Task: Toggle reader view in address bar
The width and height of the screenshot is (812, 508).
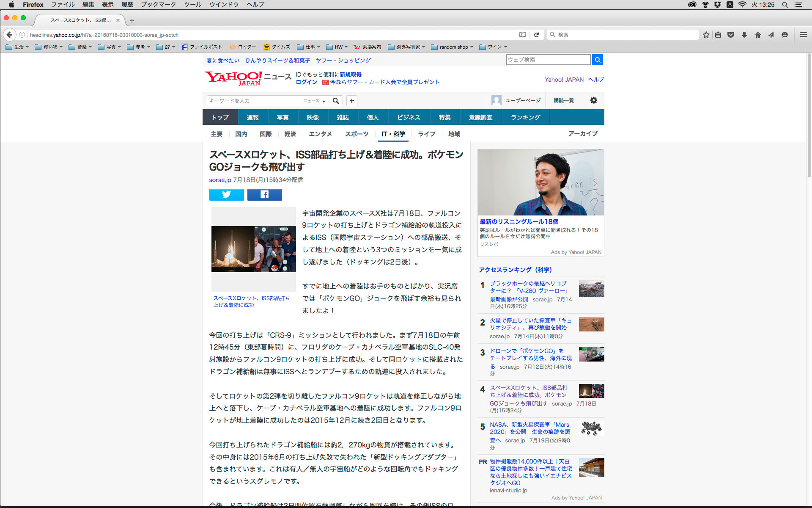Action: click(523, 35)
